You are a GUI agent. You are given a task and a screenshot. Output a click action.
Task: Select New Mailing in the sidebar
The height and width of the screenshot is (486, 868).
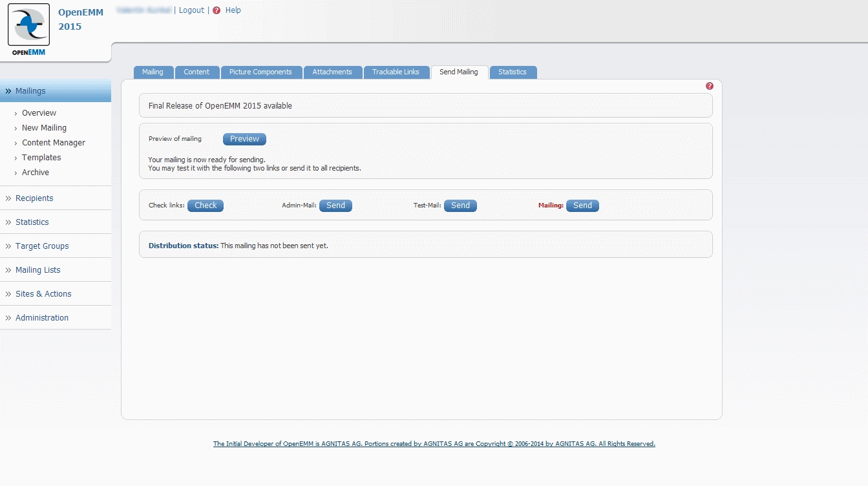coord(44,128)
